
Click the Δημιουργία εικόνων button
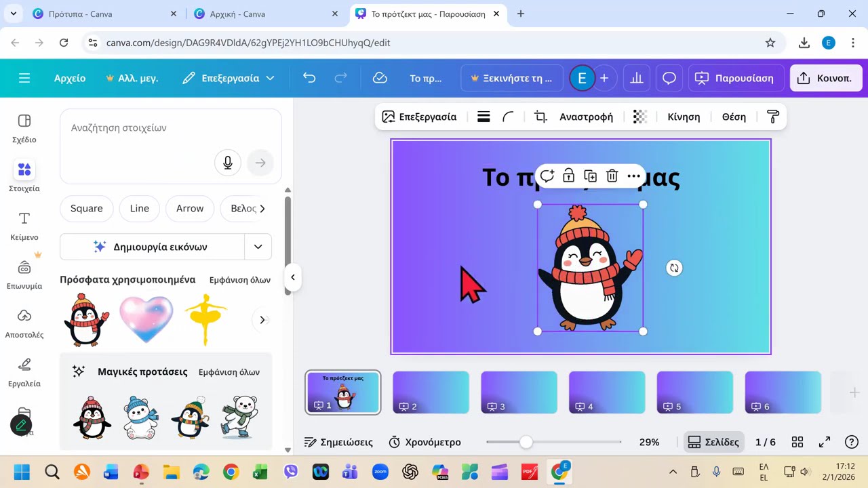[x=152, y=247]
